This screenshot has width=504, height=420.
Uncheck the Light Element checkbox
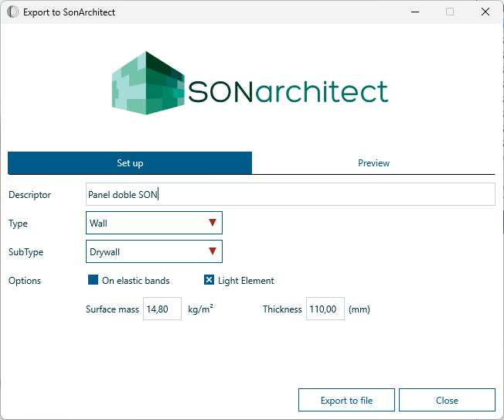click(x=209, y=281)
